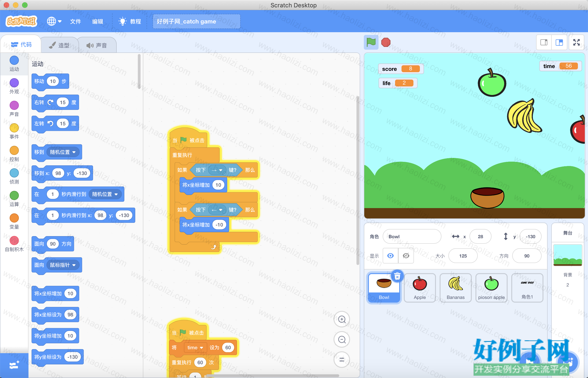
Task: Open the language globe menu
Action: click(54, 21)
